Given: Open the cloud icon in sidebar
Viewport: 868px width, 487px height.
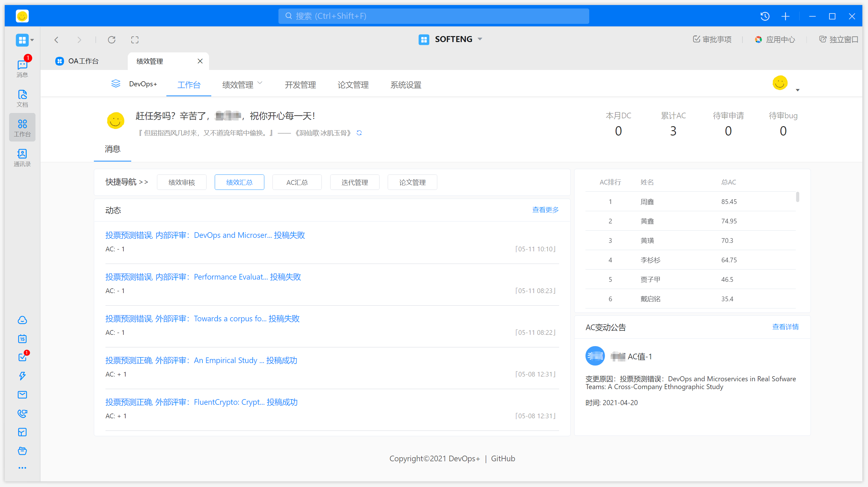Looking at the screenshot, I should [22, 320].
